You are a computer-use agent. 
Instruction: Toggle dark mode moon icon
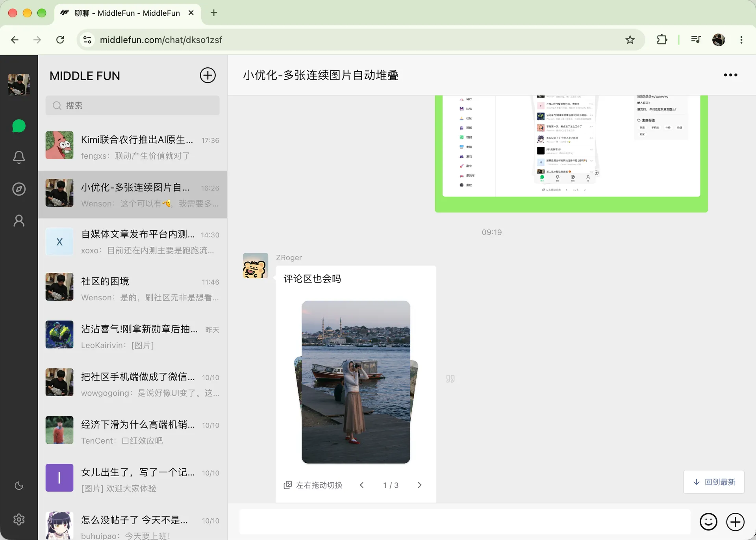point(19,485)
